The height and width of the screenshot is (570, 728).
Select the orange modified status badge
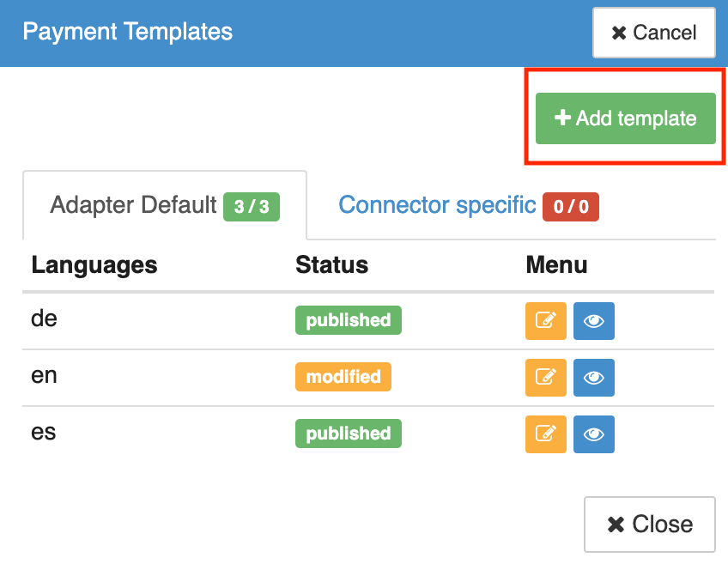[343, 377]
